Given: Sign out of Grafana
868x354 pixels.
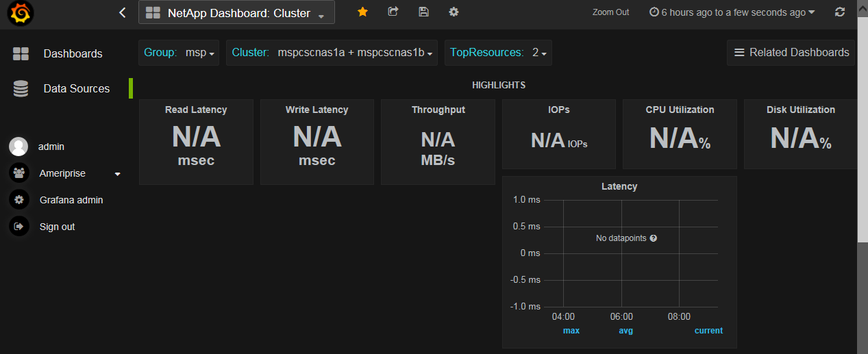Looking at the screenshot, I should coord(57,227).
